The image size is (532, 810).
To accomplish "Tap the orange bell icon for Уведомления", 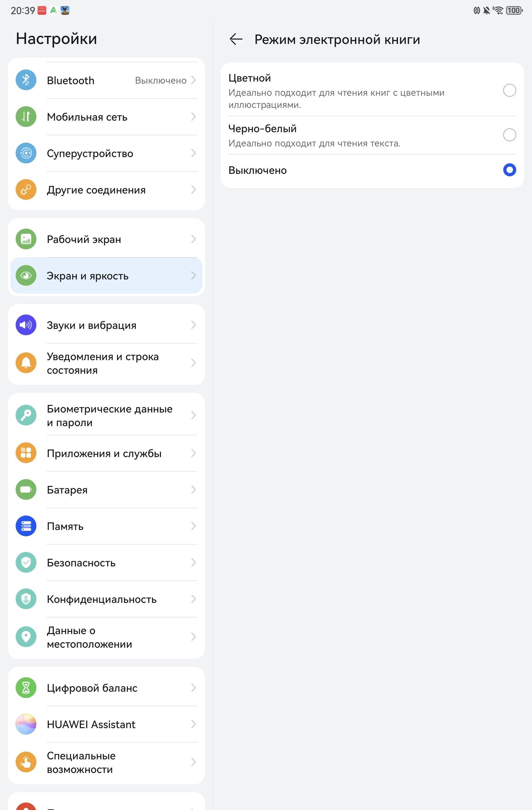I will [26, 363].
